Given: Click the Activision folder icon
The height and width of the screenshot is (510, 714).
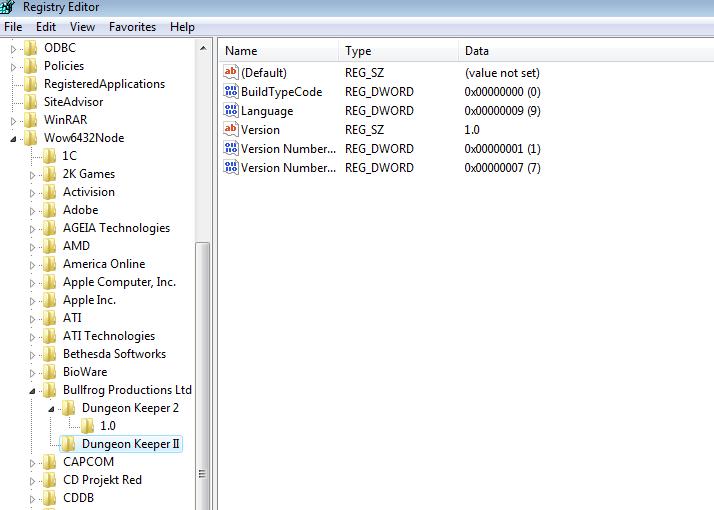Looking at the screenshot, I should tap(49, 192).
